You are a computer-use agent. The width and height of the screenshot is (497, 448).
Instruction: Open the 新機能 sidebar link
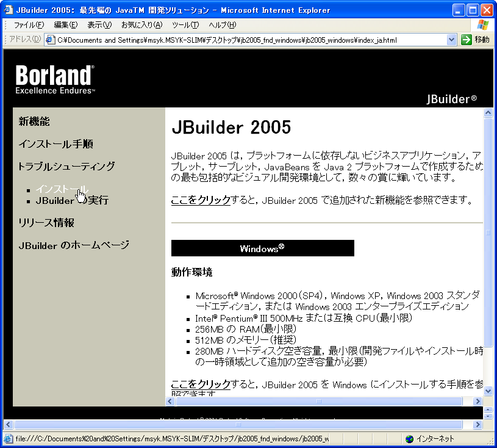coord(34,121)
